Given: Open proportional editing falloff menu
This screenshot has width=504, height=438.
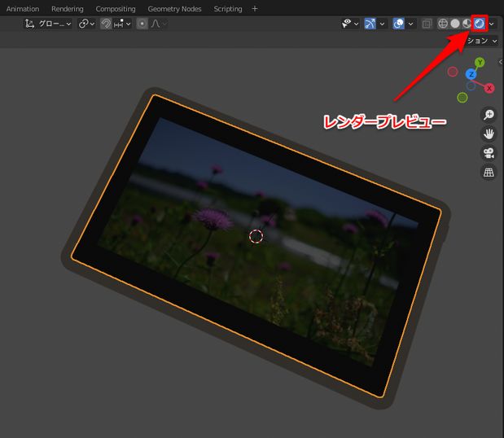Looking at the screenshot, I should (159, 24).
